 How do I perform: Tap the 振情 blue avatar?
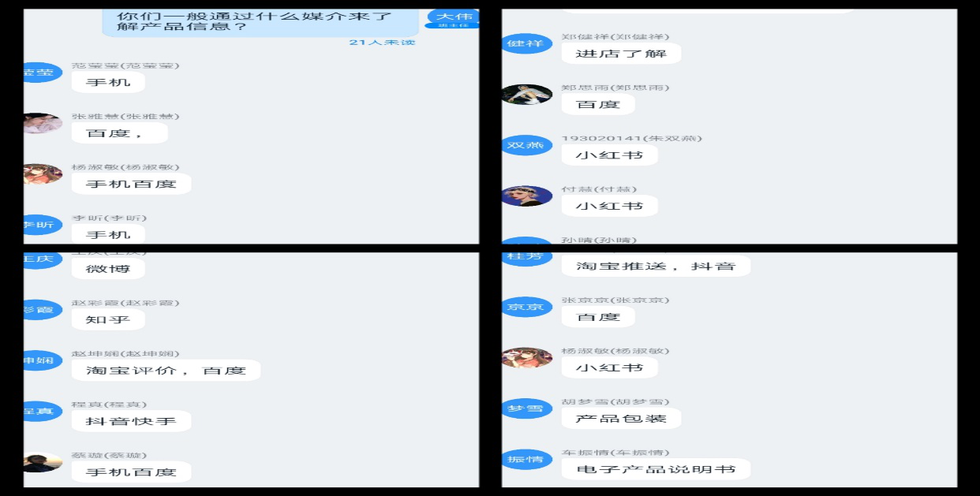pos(526,459)
